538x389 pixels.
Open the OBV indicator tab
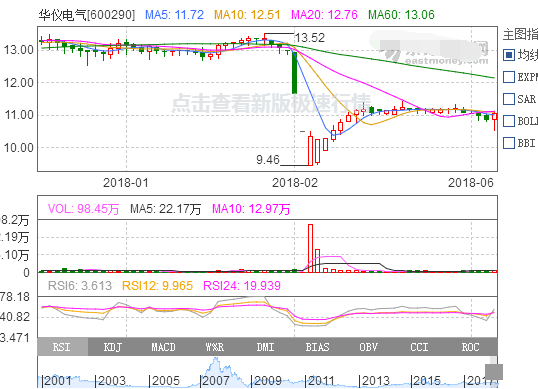(368, 347)
